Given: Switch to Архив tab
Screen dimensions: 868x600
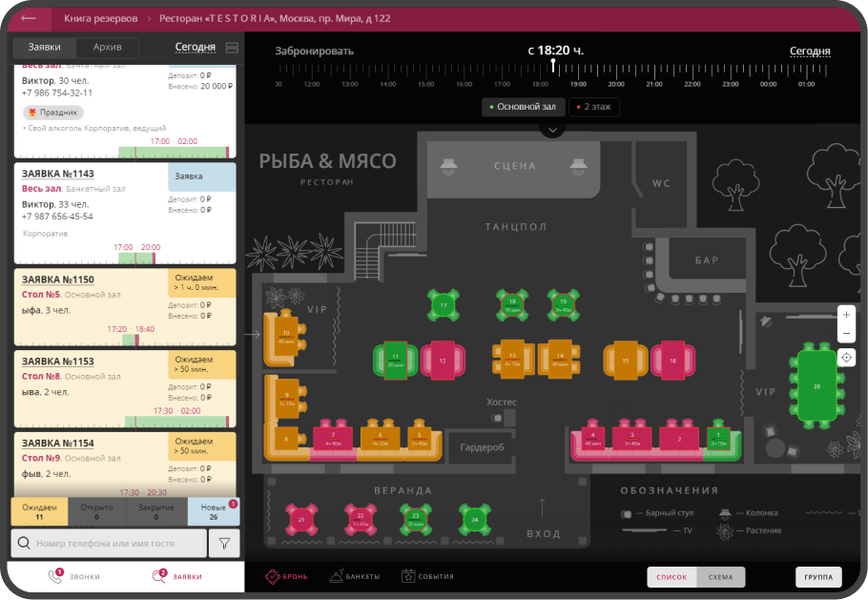Looking at the screenshot, I should click(108, 47).
